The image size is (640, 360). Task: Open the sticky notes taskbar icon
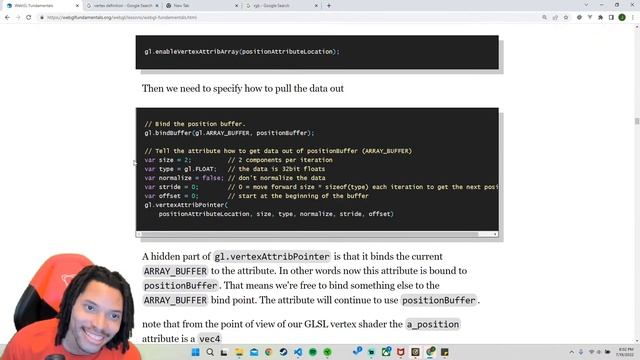point(444,352)
